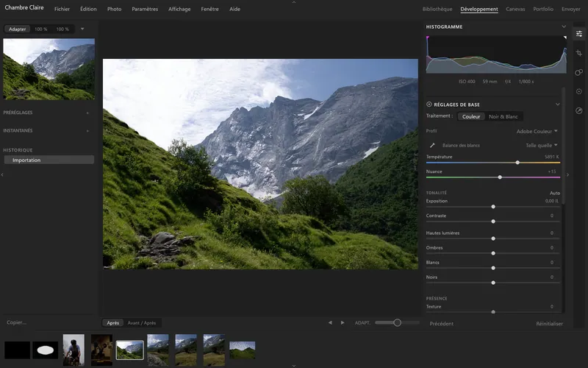The image size is (588, 368).
Task: Open the Fenêtre menu
Action: tap(209, 9)
